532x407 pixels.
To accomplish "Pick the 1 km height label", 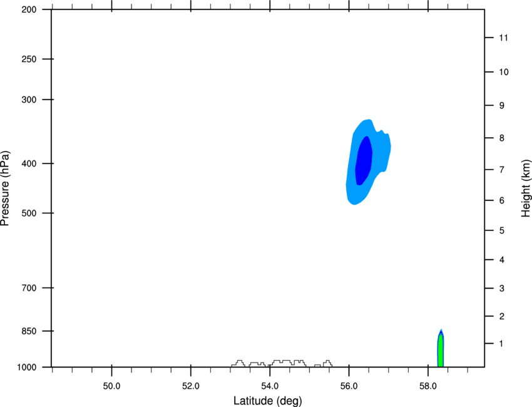I will (x=501, y=344).
